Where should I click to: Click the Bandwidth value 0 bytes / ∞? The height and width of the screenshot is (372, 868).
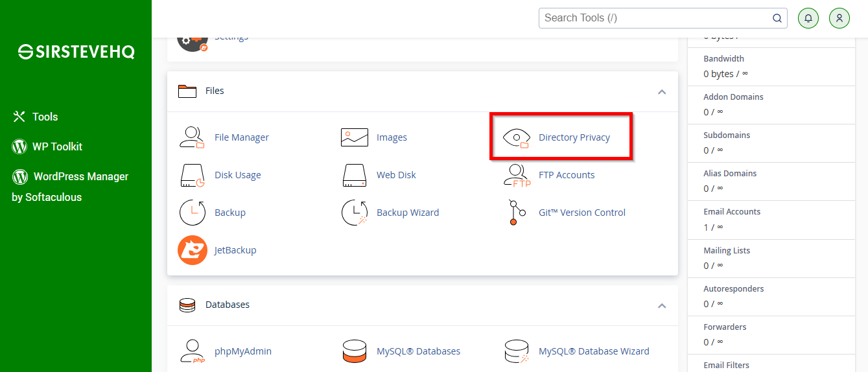[x=725, y=74]
